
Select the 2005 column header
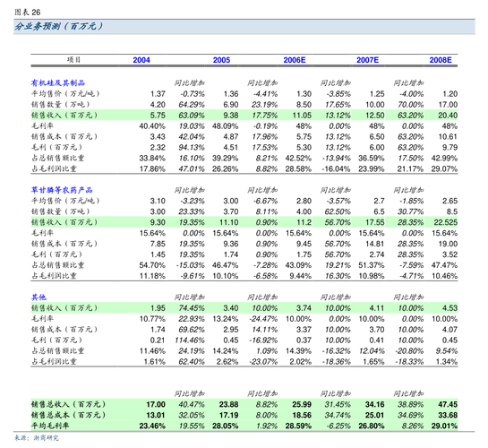click(221, 60)
